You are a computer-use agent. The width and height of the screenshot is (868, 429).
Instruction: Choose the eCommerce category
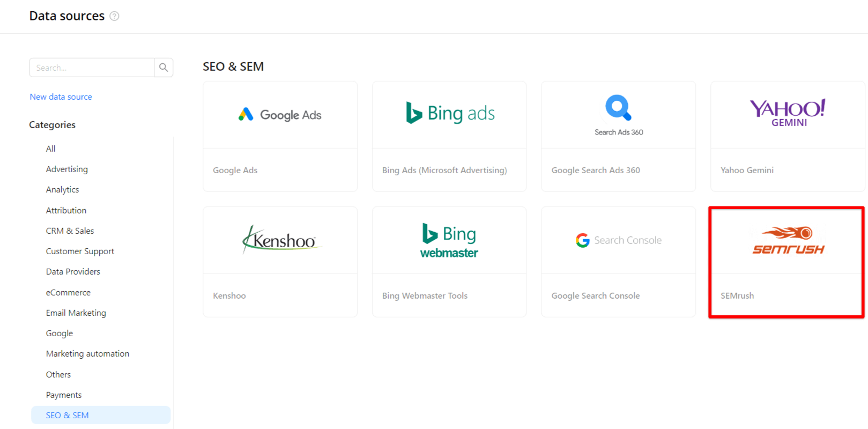[68, 292]
